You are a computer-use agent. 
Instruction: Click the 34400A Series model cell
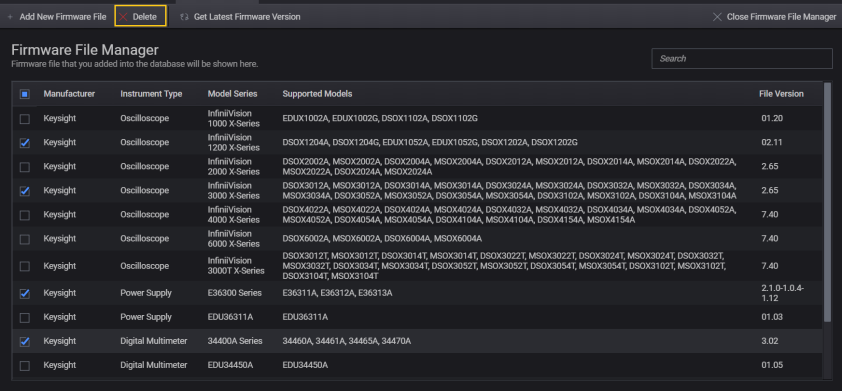235,341
